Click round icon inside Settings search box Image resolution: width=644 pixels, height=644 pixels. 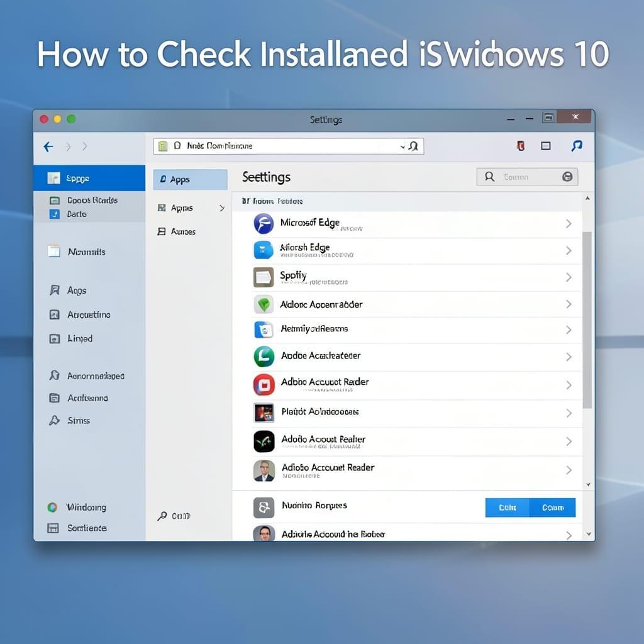point(567,177)
